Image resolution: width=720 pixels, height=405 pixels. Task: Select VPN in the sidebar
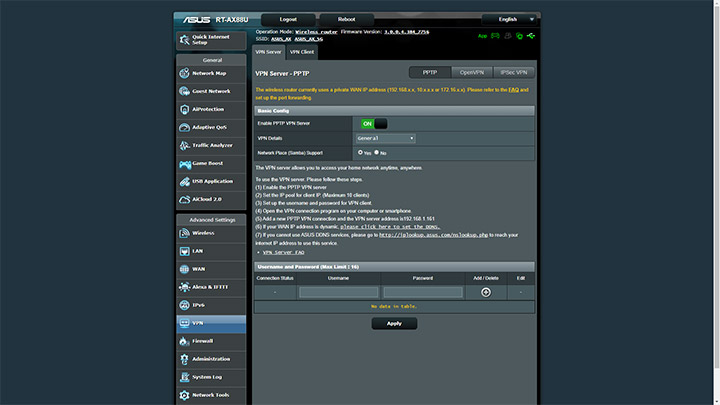tap(211, 323)
